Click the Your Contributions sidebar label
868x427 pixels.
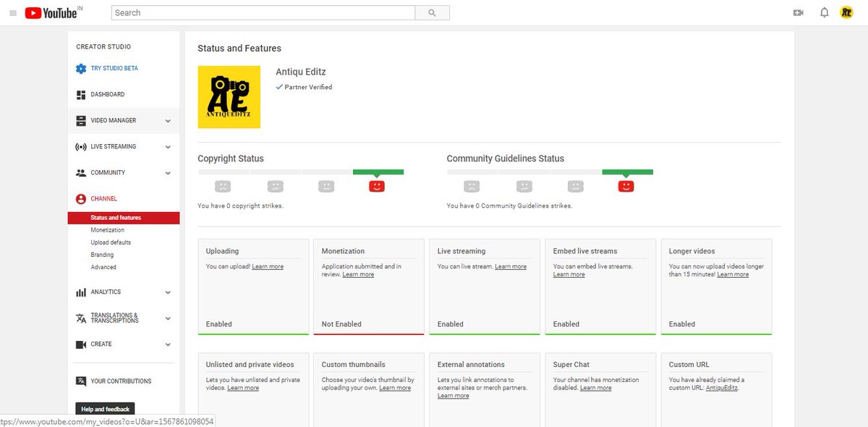click(121, 381)
